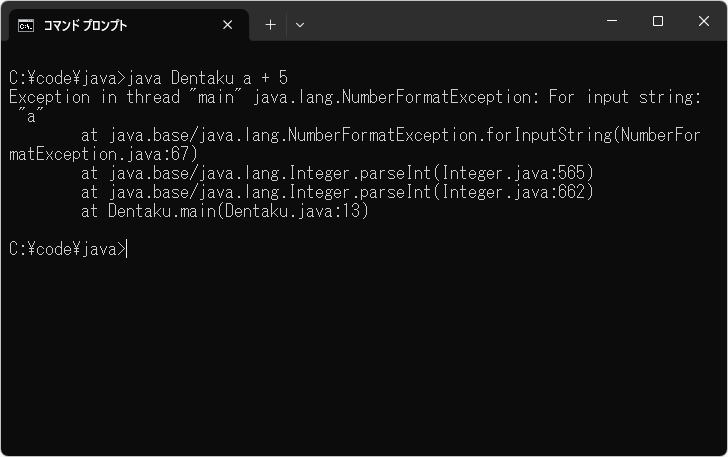This screenshot has height=457, width=728.
Task: Click the Integer.java:565 stack trace entry
Action: (518, 173)
